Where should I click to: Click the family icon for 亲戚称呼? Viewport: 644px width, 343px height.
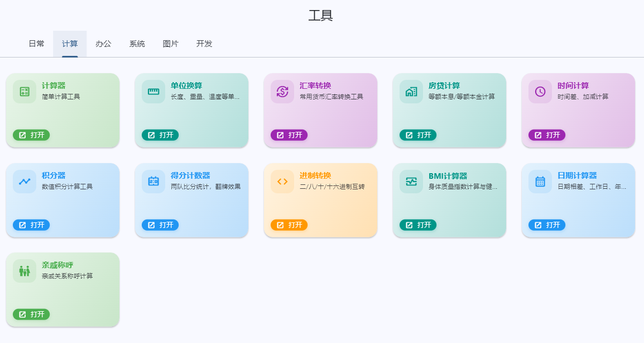[x=25, y=271]
